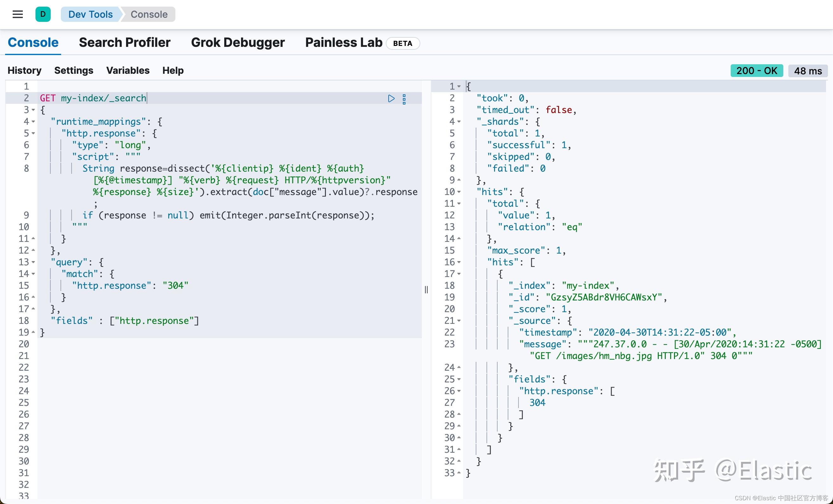Open the Console Help menu

(173, 71)
